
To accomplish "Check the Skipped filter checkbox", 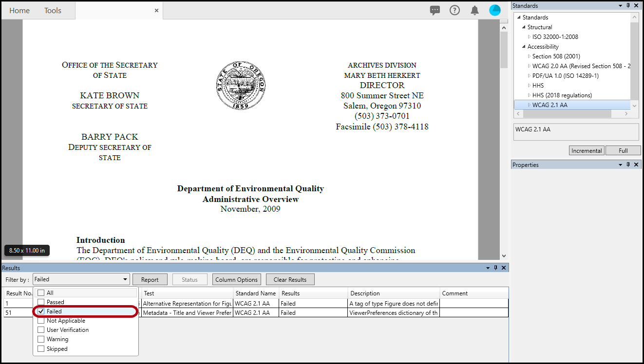I will [x=41, y=349].
